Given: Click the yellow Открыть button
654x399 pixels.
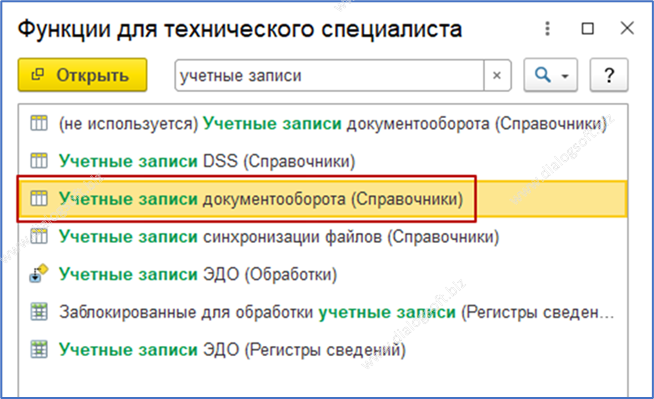Looking at the screenshot, I should click(x=82, y=75).
